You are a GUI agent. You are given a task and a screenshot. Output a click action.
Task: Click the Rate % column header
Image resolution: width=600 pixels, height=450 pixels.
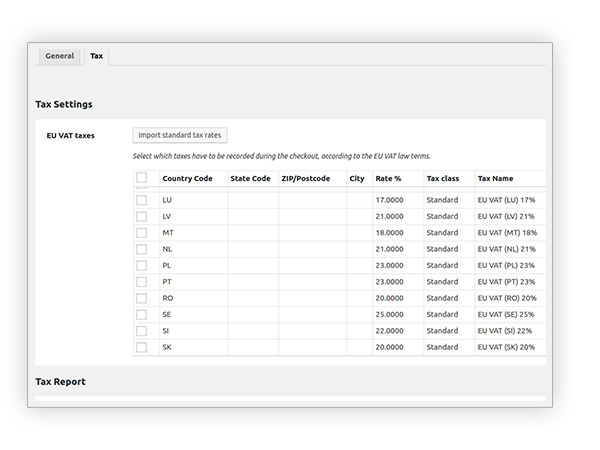(388, 178)
